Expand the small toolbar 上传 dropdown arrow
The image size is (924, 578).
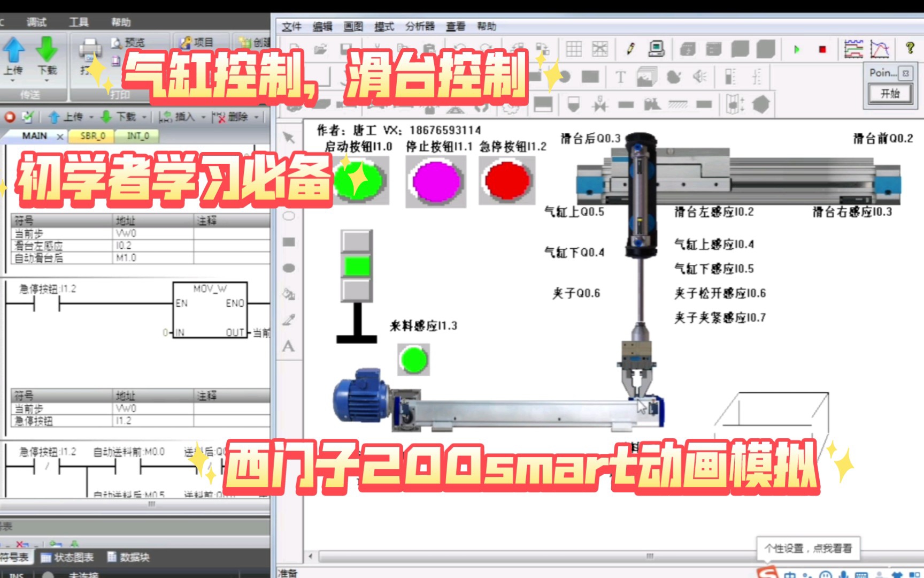click(91, 117)
